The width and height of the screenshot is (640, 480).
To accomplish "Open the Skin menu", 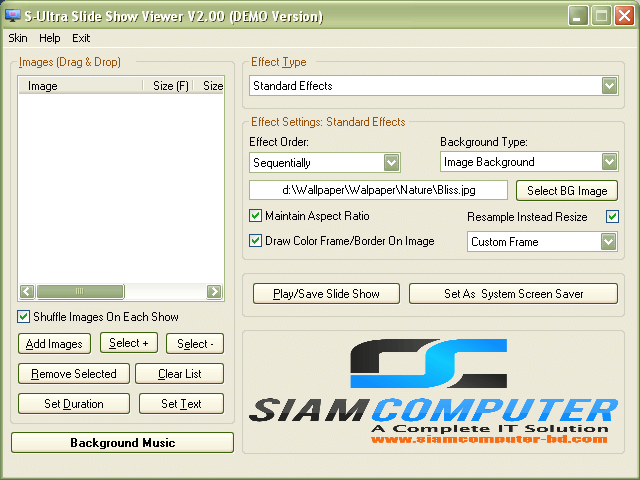I will pyautogui.click(x=18, y=38).
